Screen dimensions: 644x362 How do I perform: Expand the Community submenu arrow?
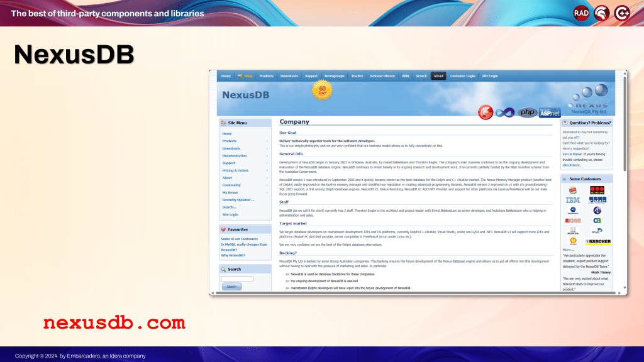coord(267,185)
